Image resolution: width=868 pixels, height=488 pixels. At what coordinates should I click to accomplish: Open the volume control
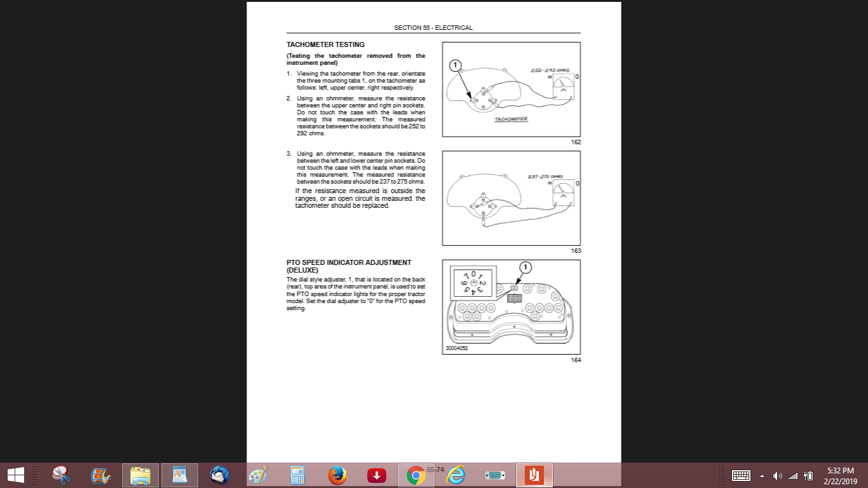[x=777, y=475]
